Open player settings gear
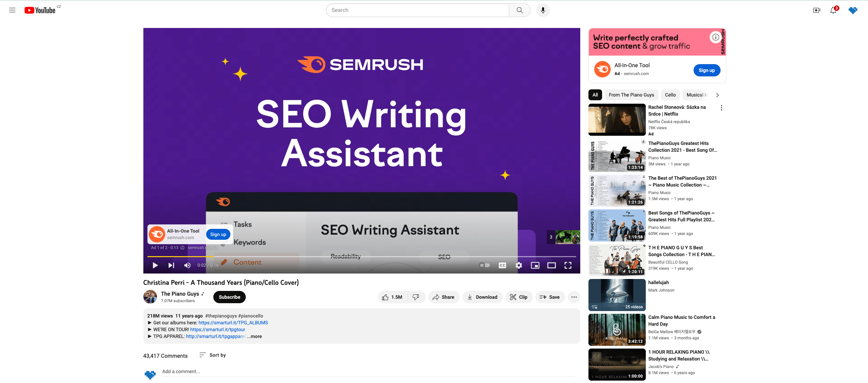The height and width of the screenshot is (383, 868). pyautogui.click(x=519, y=265)
